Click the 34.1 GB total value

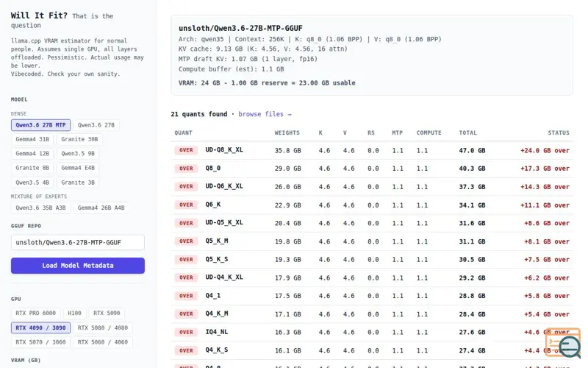(472, 205)
